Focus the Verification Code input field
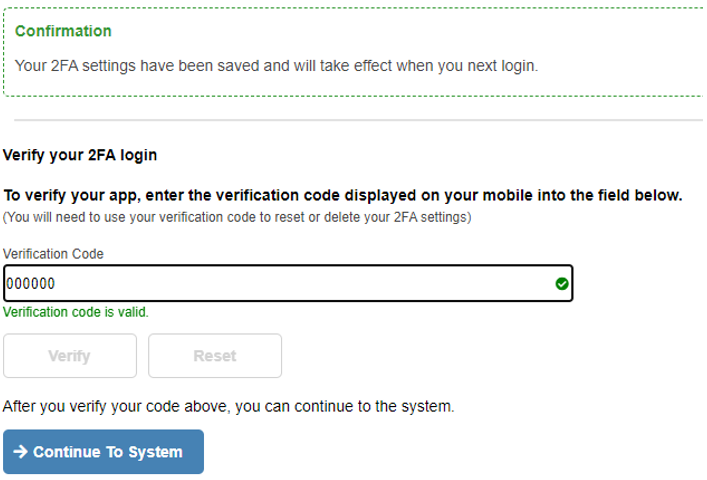The image size is (707, 480). 288,283
